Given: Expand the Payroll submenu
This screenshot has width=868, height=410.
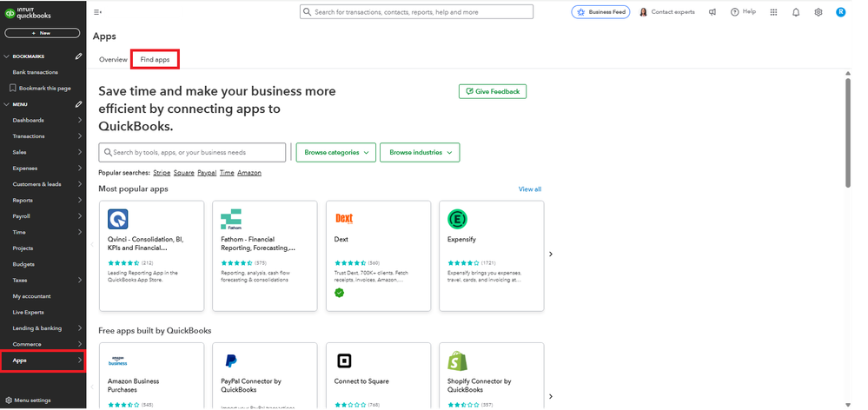Looking at the screenshot, I should pyautogui.click(x=80, y=216).
